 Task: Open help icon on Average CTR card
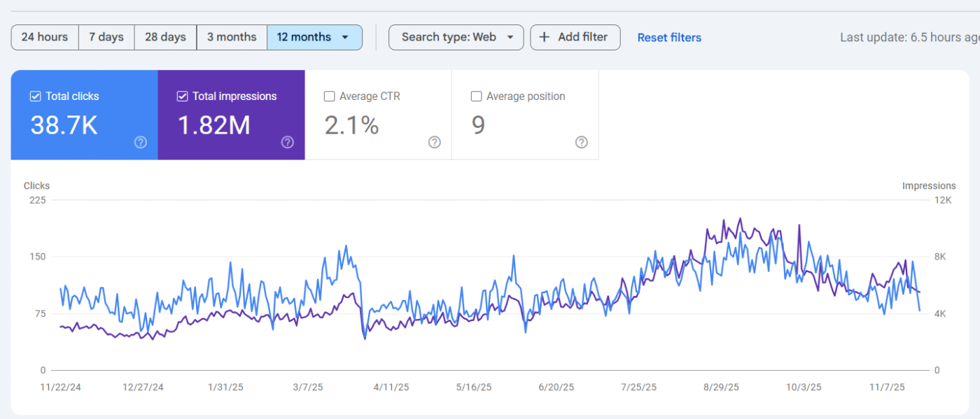click(x=435, y=143)
